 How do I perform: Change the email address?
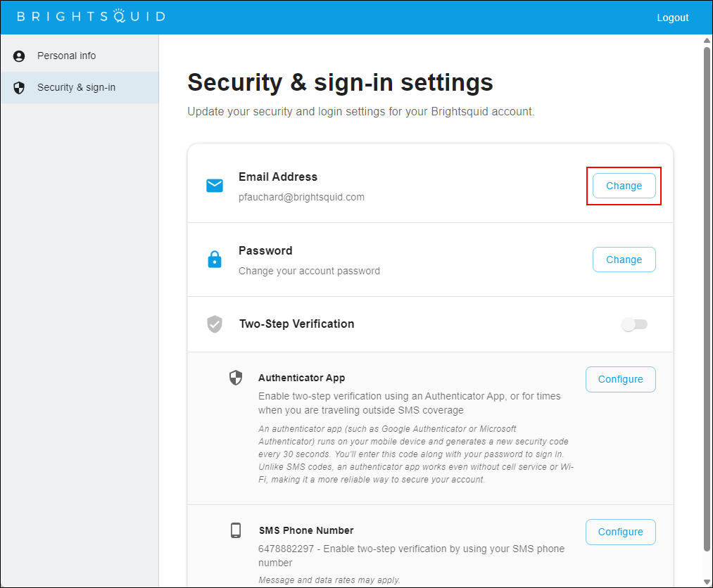click(x=624, y=186)
